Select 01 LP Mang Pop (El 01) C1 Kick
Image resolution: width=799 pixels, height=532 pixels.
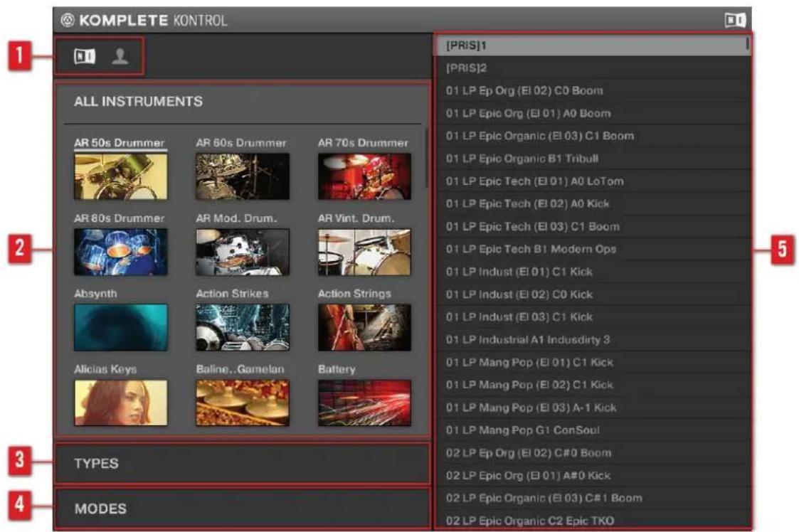click(x=593, y=362)
